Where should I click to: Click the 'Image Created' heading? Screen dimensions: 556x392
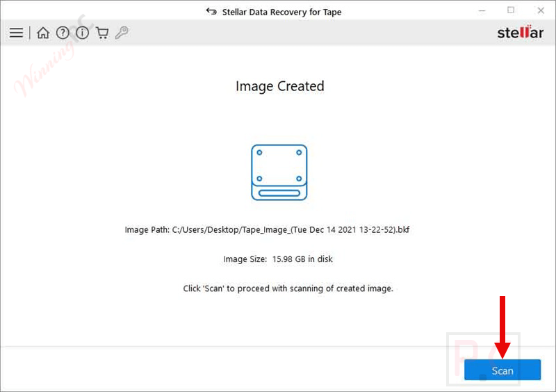tap(280, 86)
